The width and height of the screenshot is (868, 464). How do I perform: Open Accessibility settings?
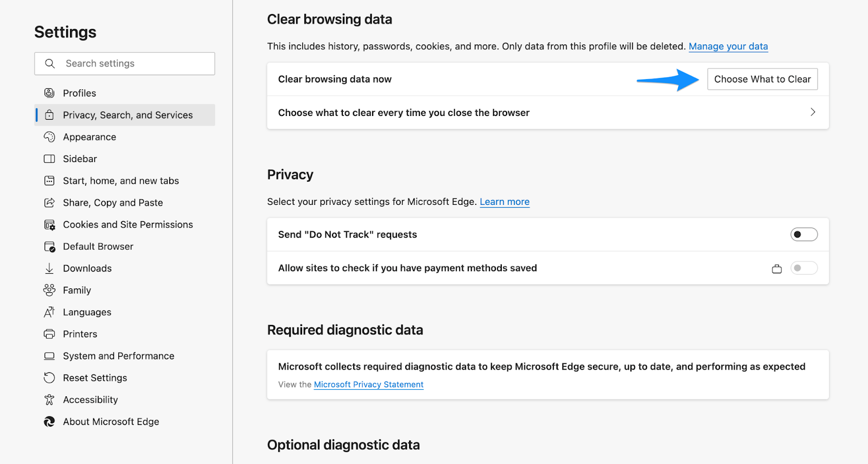pos(125,399)
